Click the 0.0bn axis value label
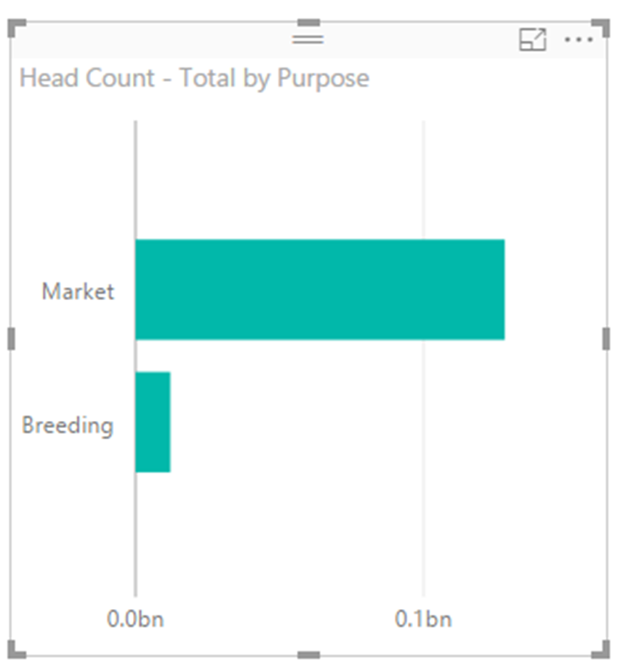 click(x=136, y=619)
